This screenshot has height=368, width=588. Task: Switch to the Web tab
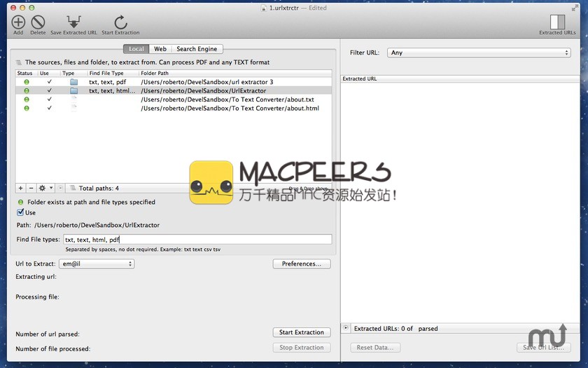click(160, 49)
